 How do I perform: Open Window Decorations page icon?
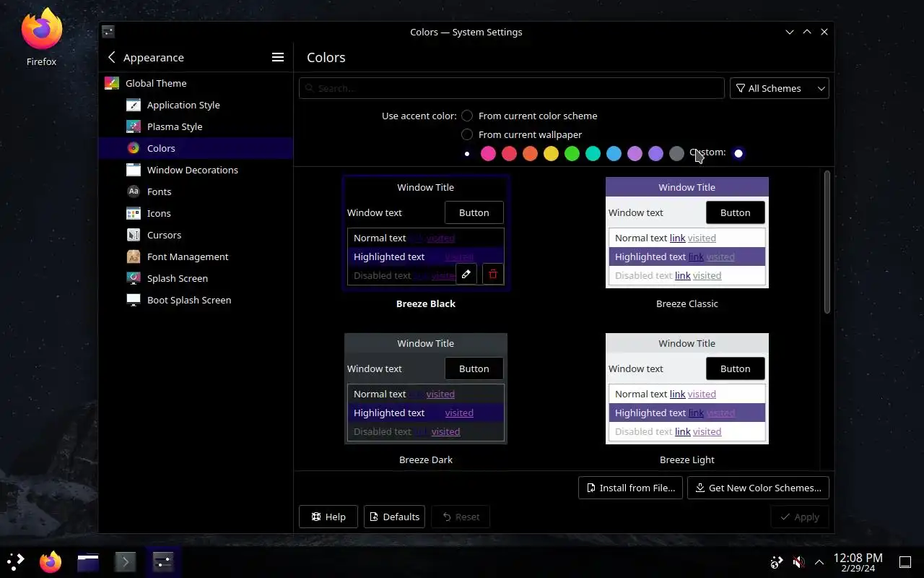(x=133, y=170)
